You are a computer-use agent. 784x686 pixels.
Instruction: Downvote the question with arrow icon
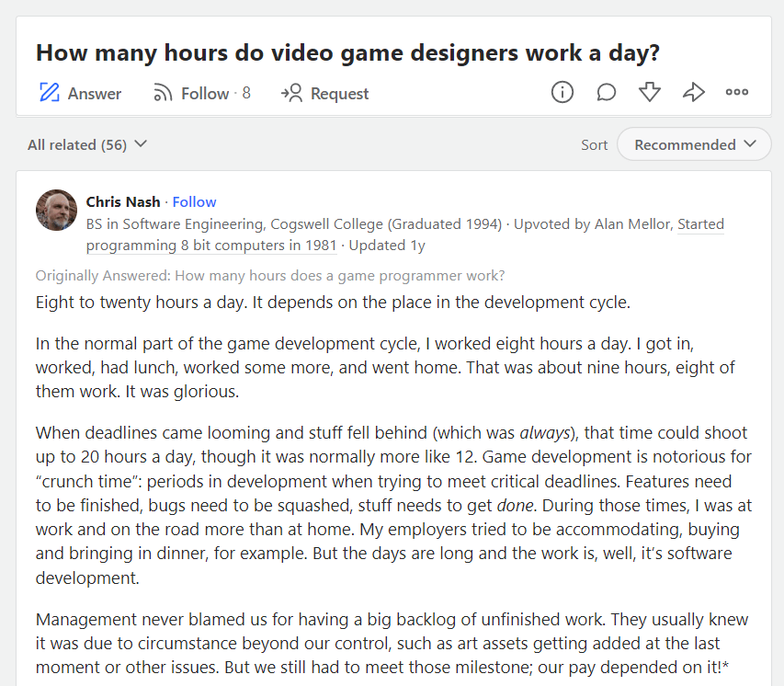[650, 92]
